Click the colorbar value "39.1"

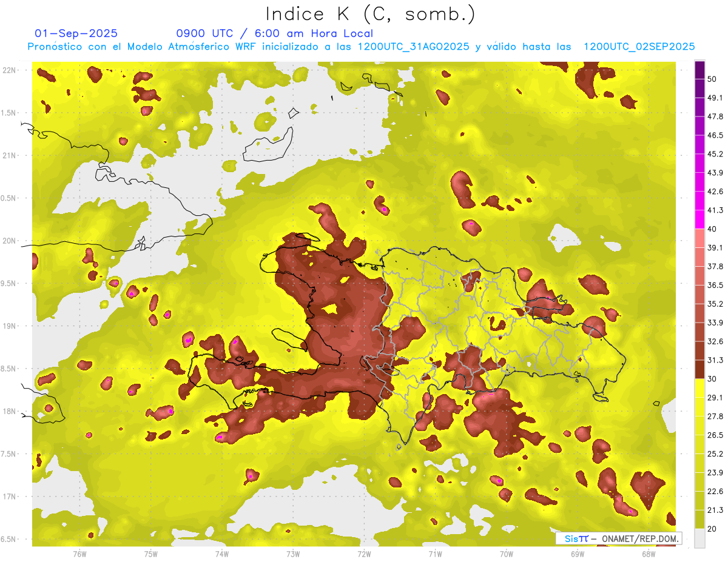point(715,247)
